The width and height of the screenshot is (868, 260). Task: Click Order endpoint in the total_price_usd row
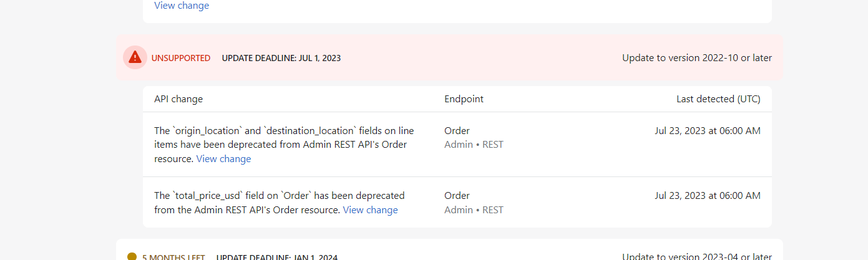(x=457, y=196)
